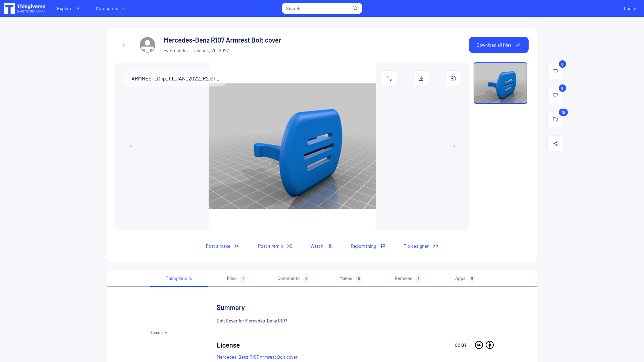Click the Creative Commons CC icon
This screenshot has width=644, height=362.
tap(479, 345)
